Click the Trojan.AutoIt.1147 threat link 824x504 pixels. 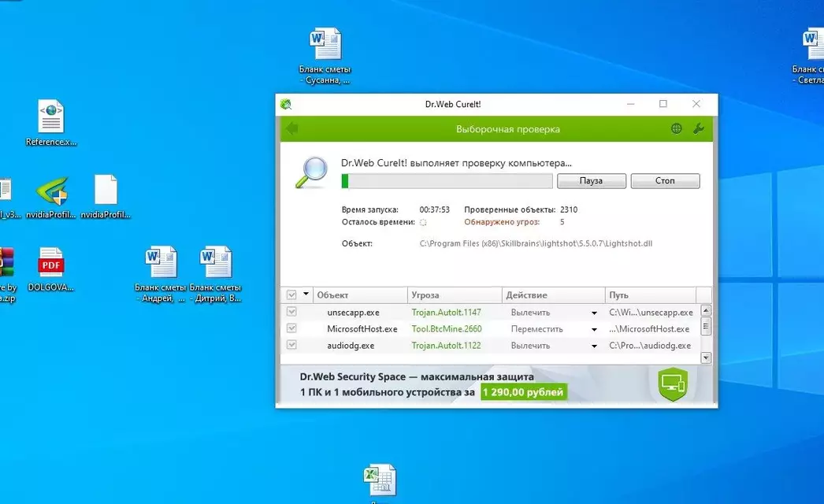pyautogui.click(x=446, y=312)
